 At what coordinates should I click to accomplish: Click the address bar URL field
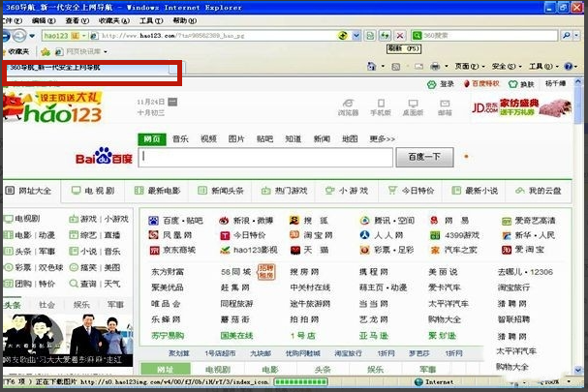216,36
